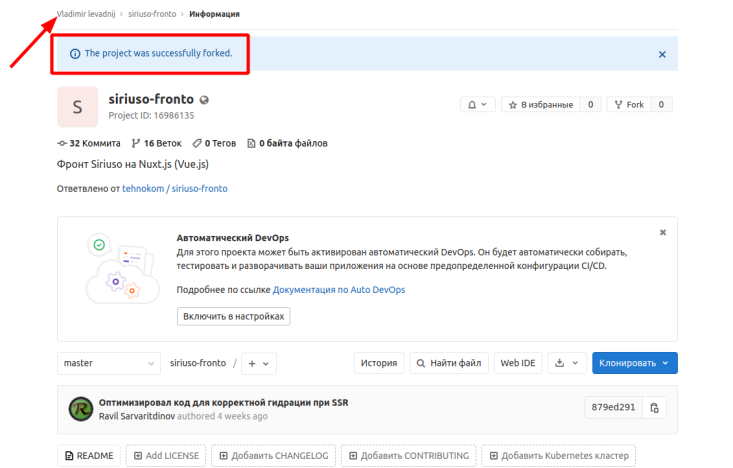This screenshot has width=733, height=468.
Task: View the 32 Коммита commits list
Action: [89, 144]
